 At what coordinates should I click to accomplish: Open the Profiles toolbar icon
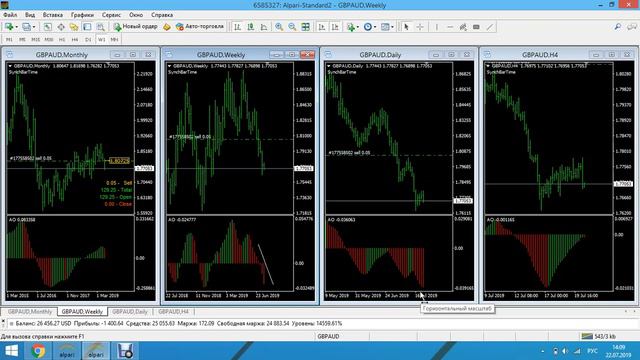[x=26, y=27]
